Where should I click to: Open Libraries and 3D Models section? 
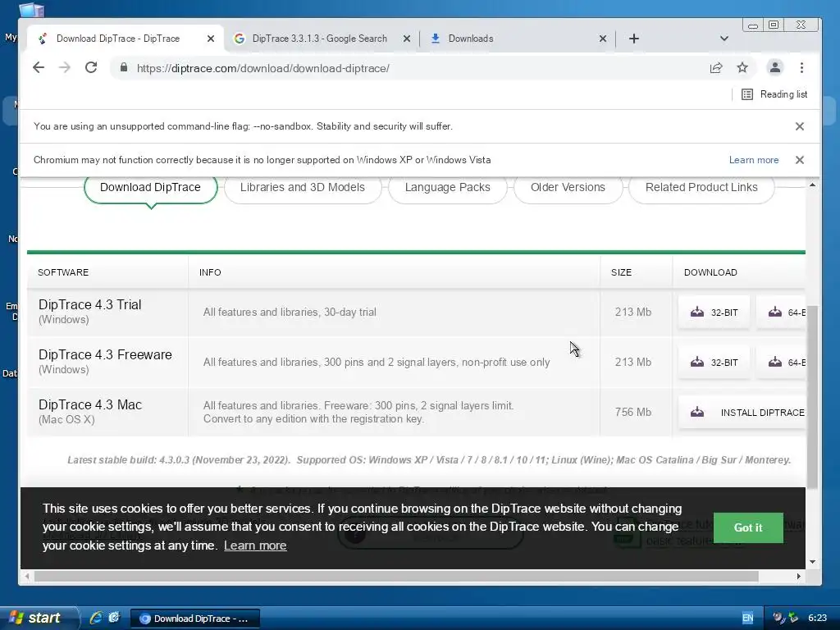(303, 188)
